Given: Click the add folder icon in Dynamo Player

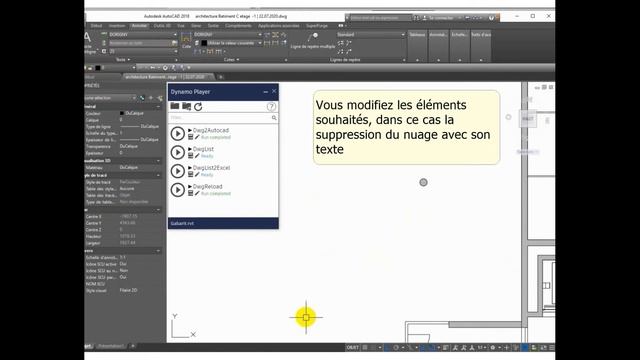Looking at the screenshot, I should click(187, 106).
